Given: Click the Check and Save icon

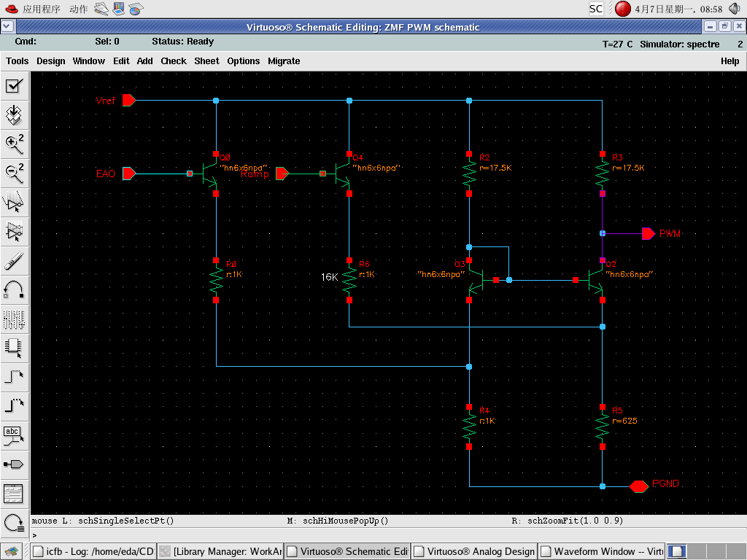Looking at the screenshot, I should coord(14,86).
